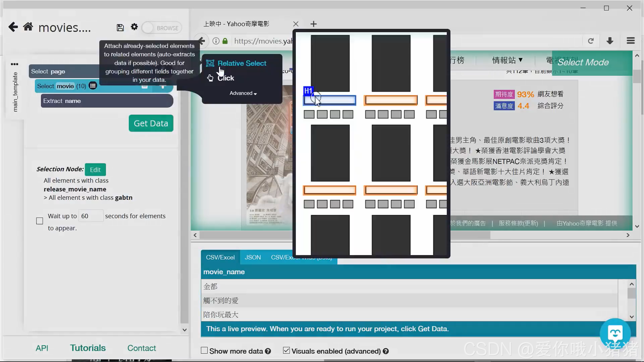This screenshot has height=362, width=644.
Task: Choose Relative Select command
Action: point(241,63)
